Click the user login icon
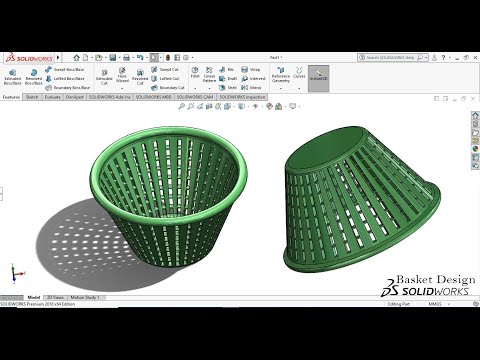This screenshot has height=360, width=480. pos(434,58)
